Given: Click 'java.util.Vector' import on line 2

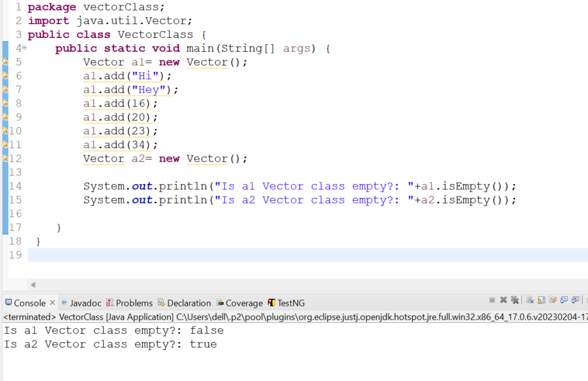Looking at the screenshot, I should pyautogui.click(x=131, y=21).
